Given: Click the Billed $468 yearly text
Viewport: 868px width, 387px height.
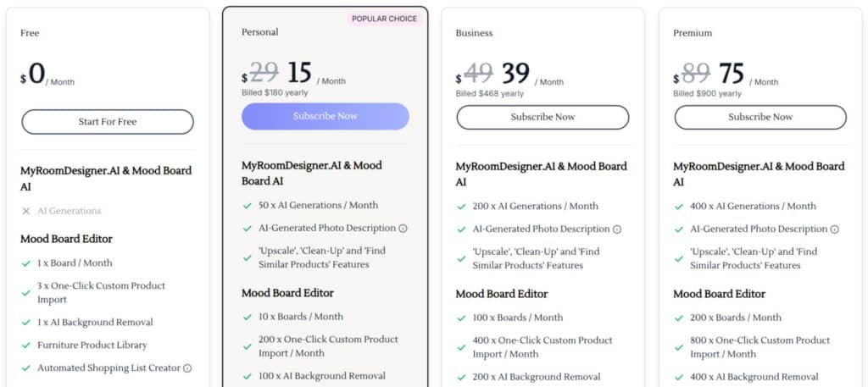Looking at the screenshot, I should click(490, 94).
